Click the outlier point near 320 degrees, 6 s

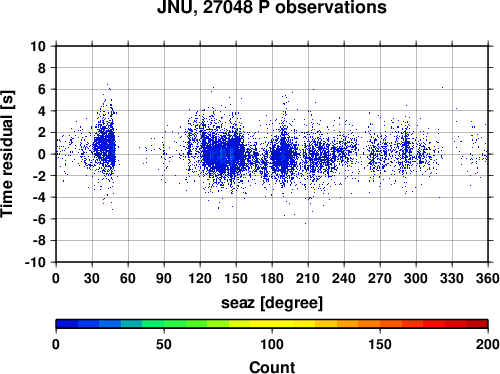click(x=442, y=88)
